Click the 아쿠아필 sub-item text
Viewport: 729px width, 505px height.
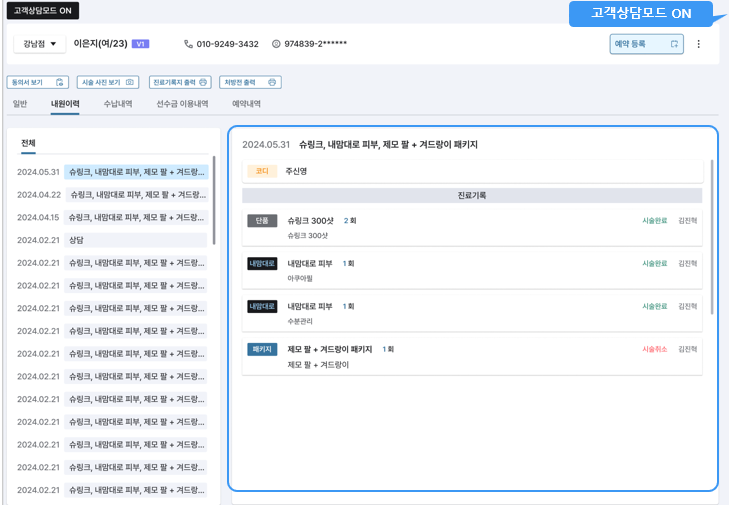pos(300,279)
